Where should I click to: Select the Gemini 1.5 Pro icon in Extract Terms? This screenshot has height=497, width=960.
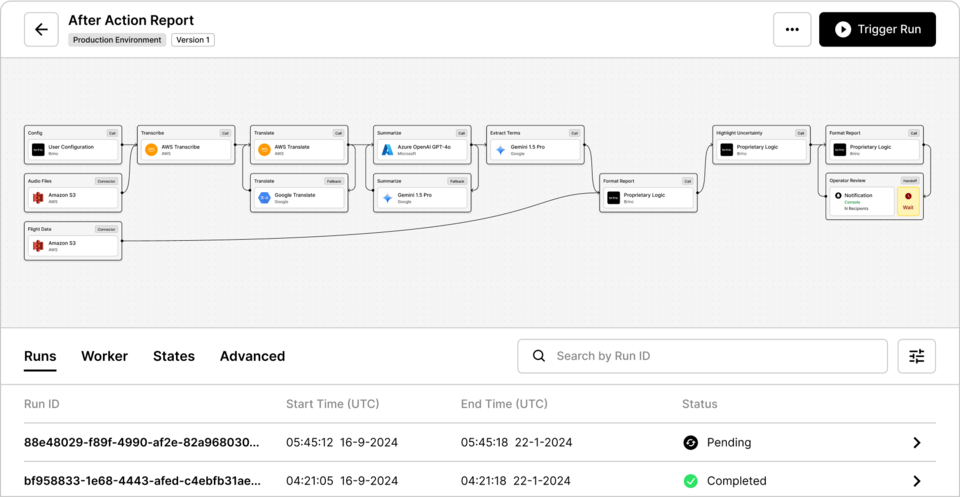click(501, 150)
